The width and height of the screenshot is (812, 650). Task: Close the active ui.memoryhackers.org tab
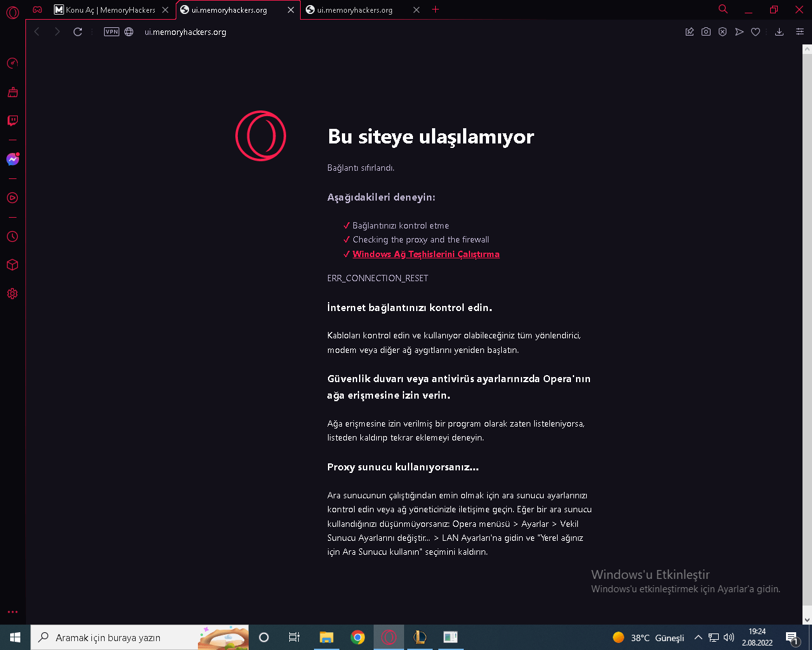(291, 10)
